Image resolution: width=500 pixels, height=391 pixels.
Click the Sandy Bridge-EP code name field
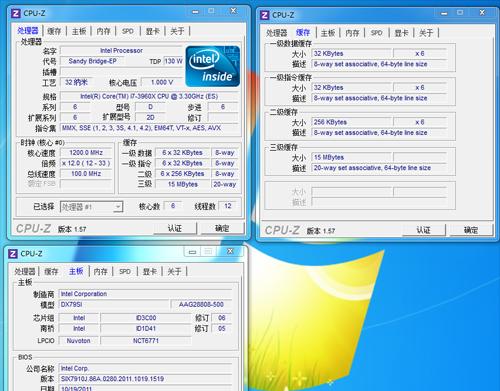click(x=92, y=61)
